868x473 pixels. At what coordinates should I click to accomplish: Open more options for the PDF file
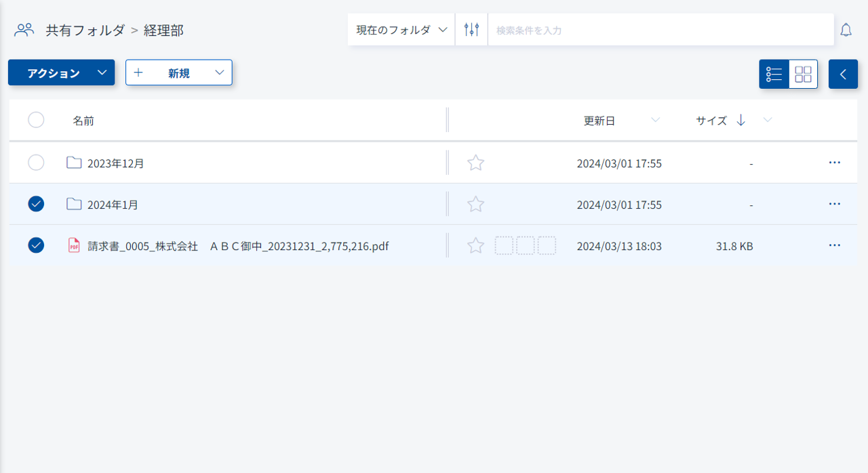(834, 245)
